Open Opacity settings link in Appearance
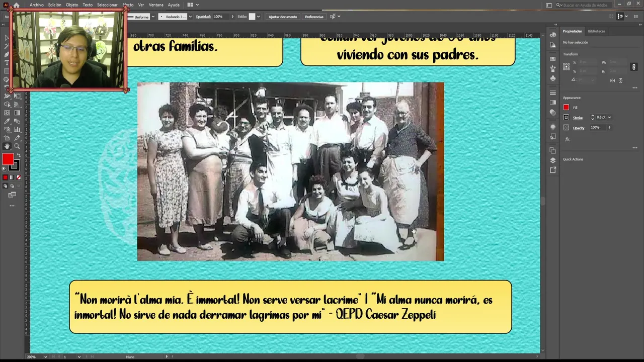The height and width of the screenshot is (362, 644). point(579,128)
